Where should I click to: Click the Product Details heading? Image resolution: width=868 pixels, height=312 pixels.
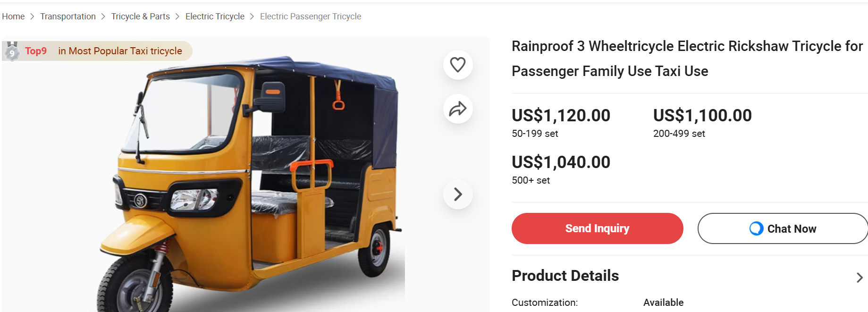pos(565,276)
